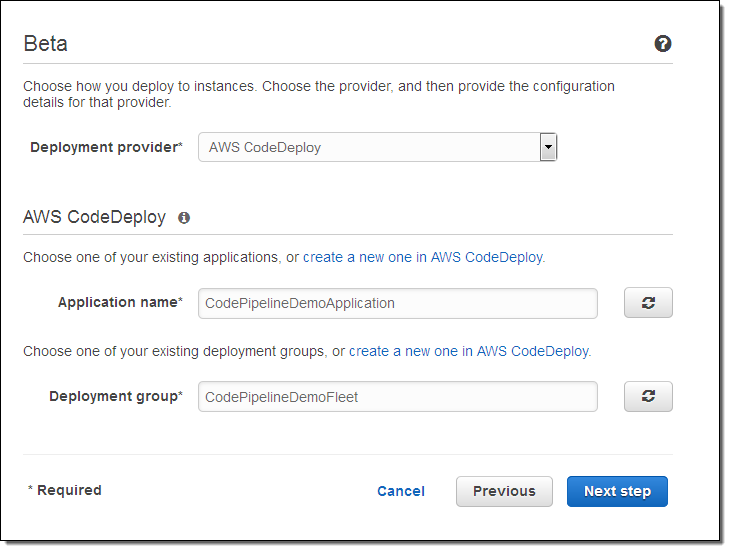Follow link to create new deployment group

click(x=469, y=351)
